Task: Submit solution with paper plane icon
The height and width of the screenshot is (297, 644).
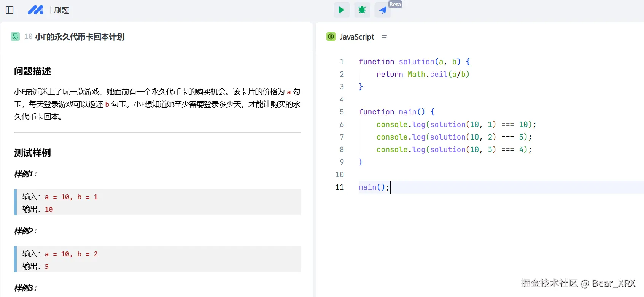Action: [x=382, y=10]
